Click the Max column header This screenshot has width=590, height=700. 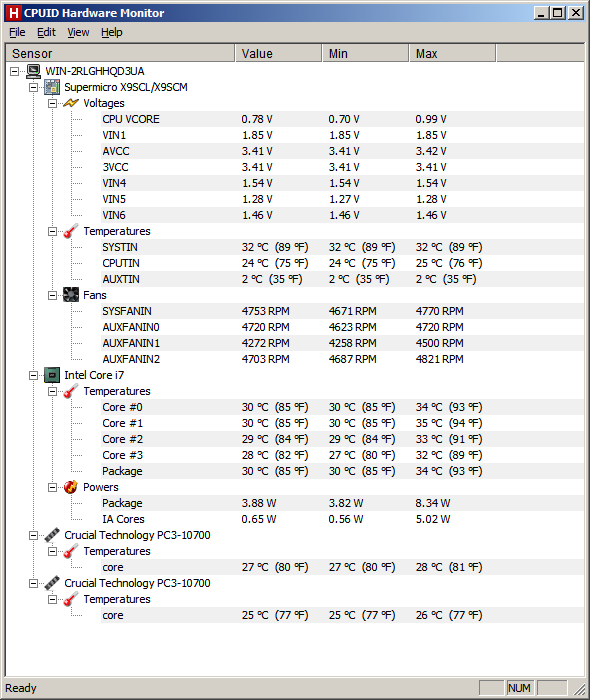(452, 54)
